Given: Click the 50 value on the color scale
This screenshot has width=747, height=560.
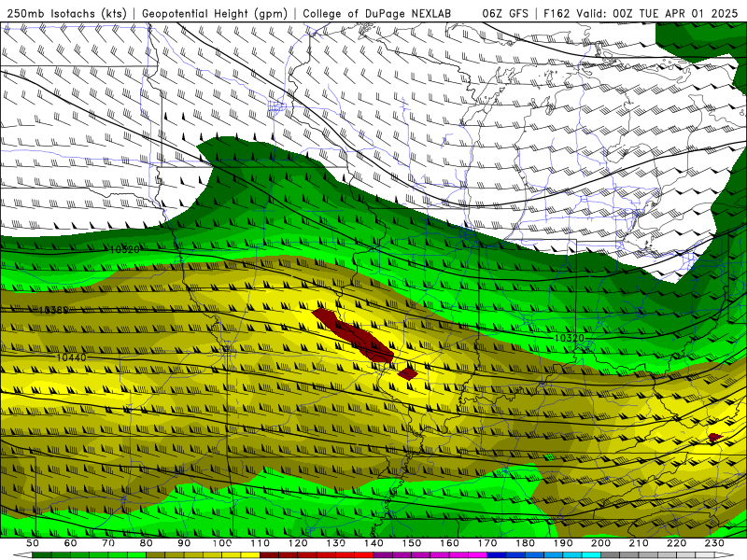Looking at the screenshot, I should point(33,543).
